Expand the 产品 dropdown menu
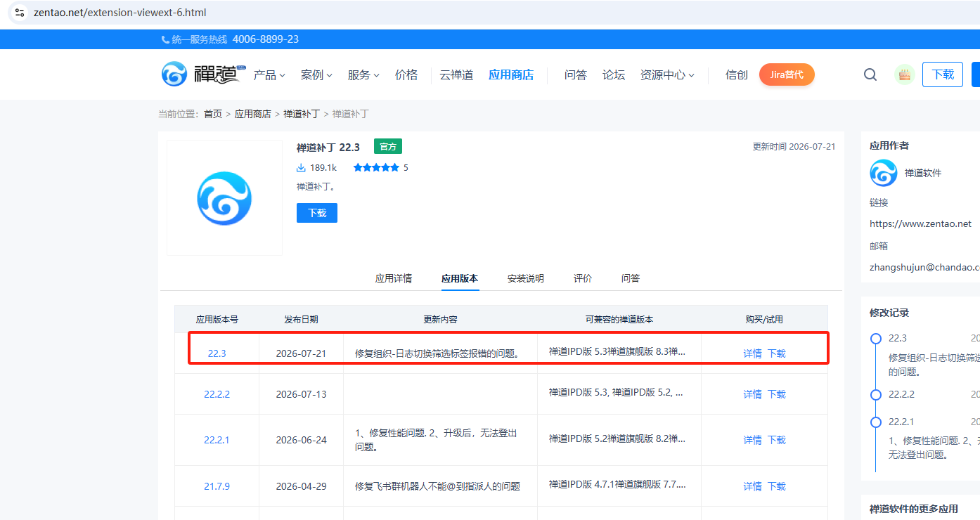The width and height of the screenshot is (980, 520). tap(269, 74)
